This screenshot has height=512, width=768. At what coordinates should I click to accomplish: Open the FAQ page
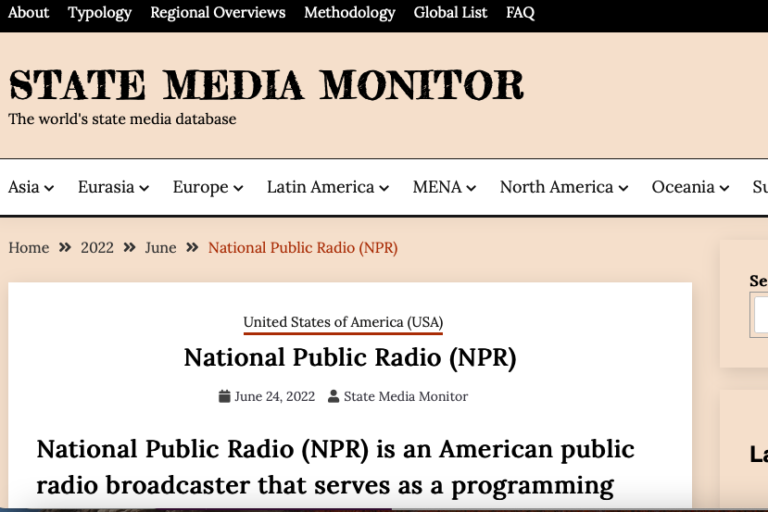point(520,13)
